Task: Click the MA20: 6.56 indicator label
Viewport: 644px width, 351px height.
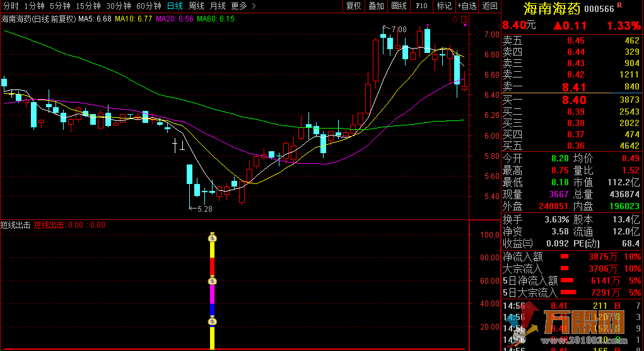Action: [x=175, y=19]
